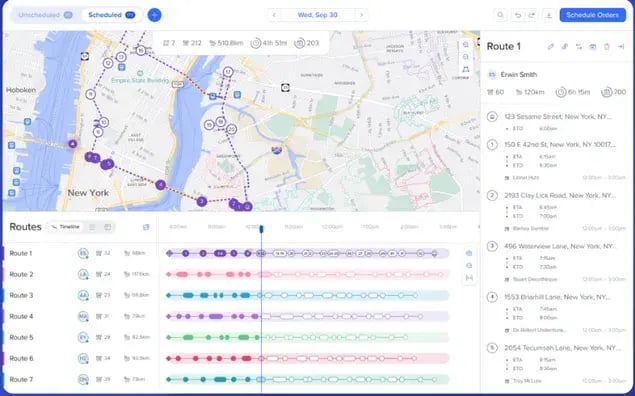Select Timeline view for Routes

(65, 227)
